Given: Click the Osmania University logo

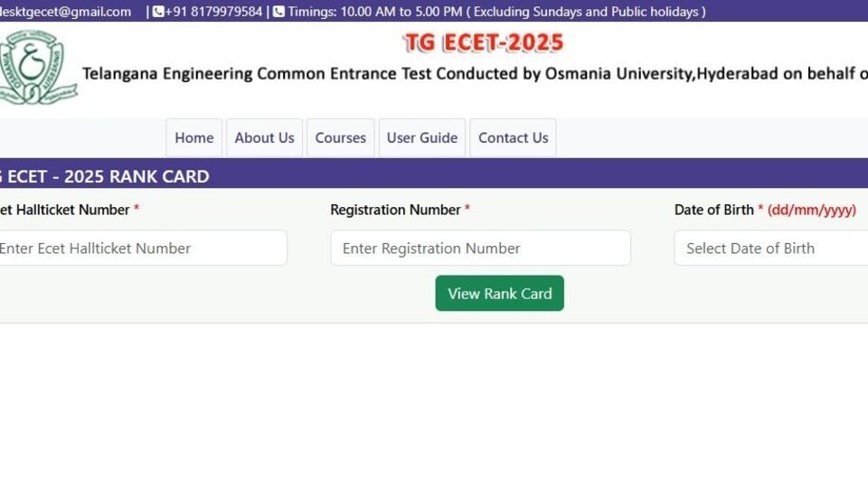Looking at the screenshot, I should tap(38, 68).
